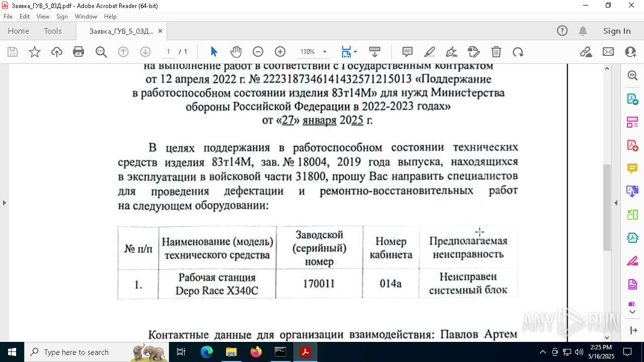Go to the previous page with the up arrow
This screenshot has width=644, height=362.
tap(123, 52)
